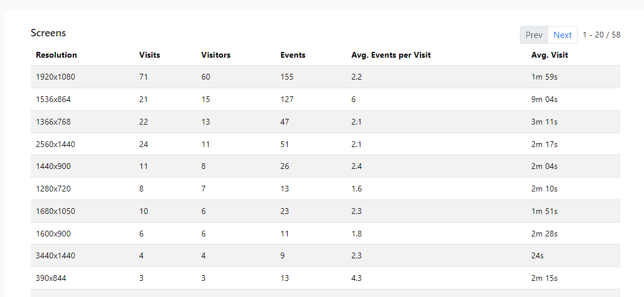Click the 390x844 resolution entry
This screenshot has width=644, height=297.
point(51,278)
